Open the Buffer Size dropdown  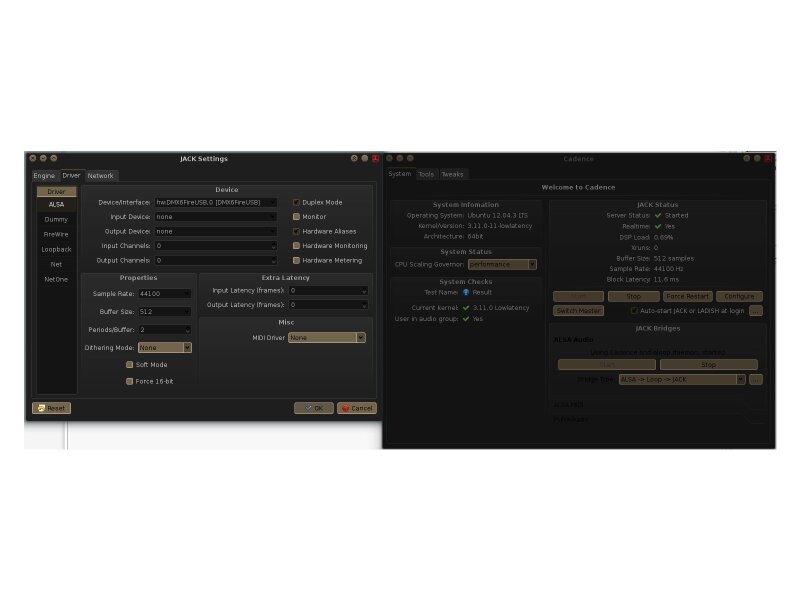(165, 312)
